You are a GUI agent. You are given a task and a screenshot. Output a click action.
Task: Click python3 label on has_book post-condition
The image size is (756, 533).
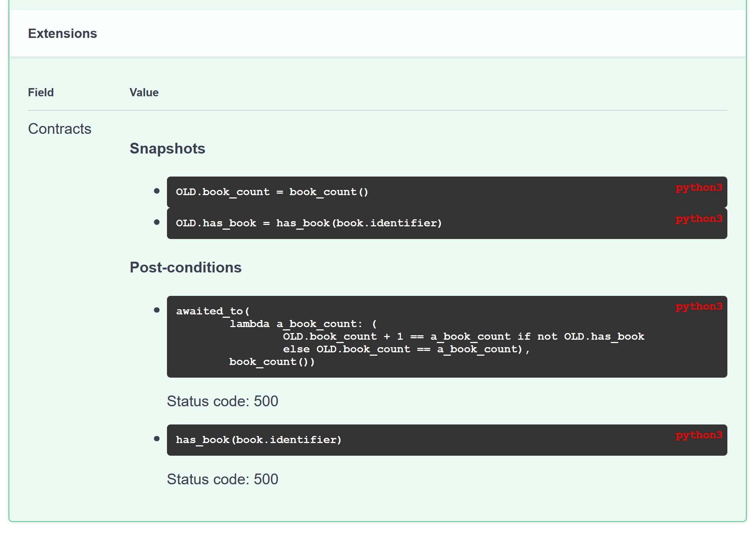699,435
